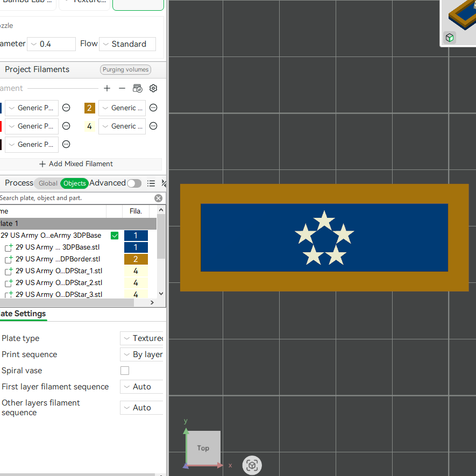Open the Flow Standard dropdown

click(x=127, y=44)
